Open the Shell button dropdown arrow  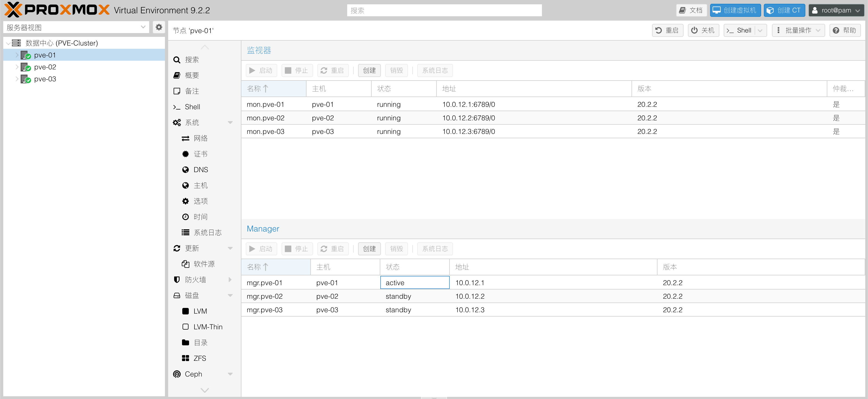click(x=760, y=30)
